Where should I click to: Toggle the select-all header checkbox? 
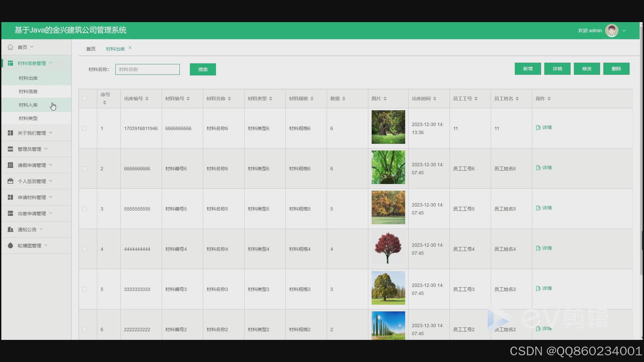85,98
